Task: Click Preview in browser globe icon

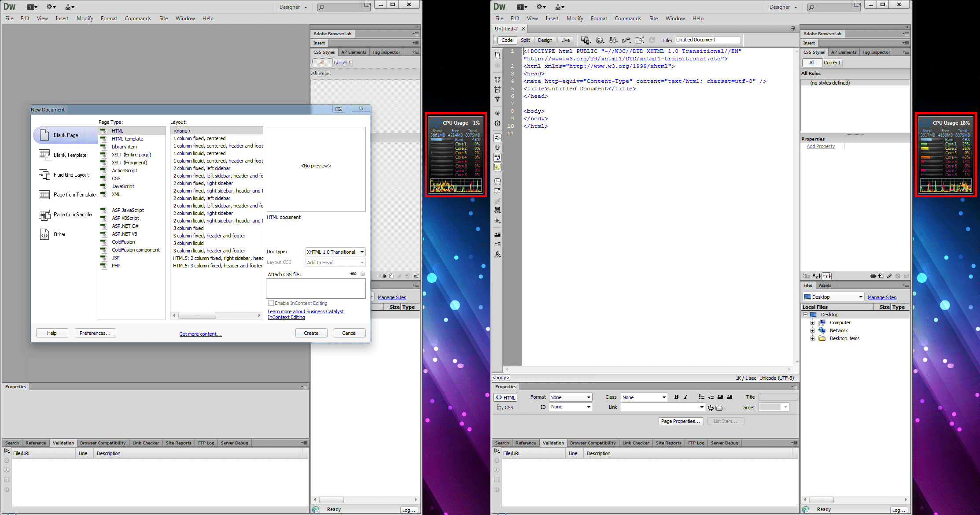Action: [x=600, y=40]
